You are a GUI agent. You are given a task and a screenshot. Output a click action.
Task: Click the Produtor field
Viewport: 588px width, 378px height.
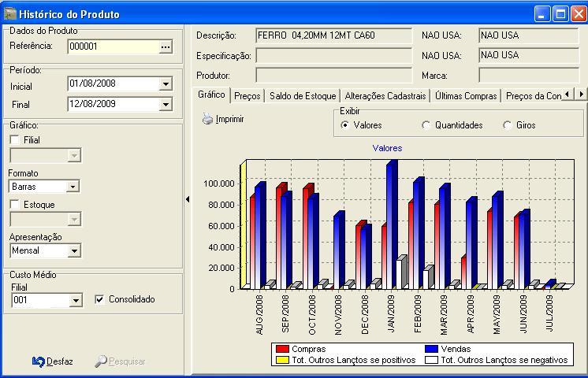(x=333, y=76)
